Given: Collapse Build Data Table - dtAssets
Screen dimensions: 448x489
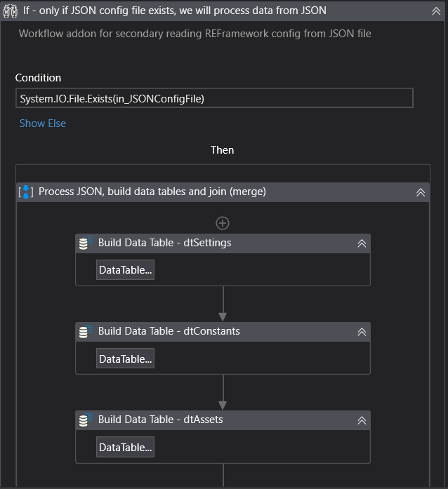Looking at the screenshot, I should click(x=362, y=420).
